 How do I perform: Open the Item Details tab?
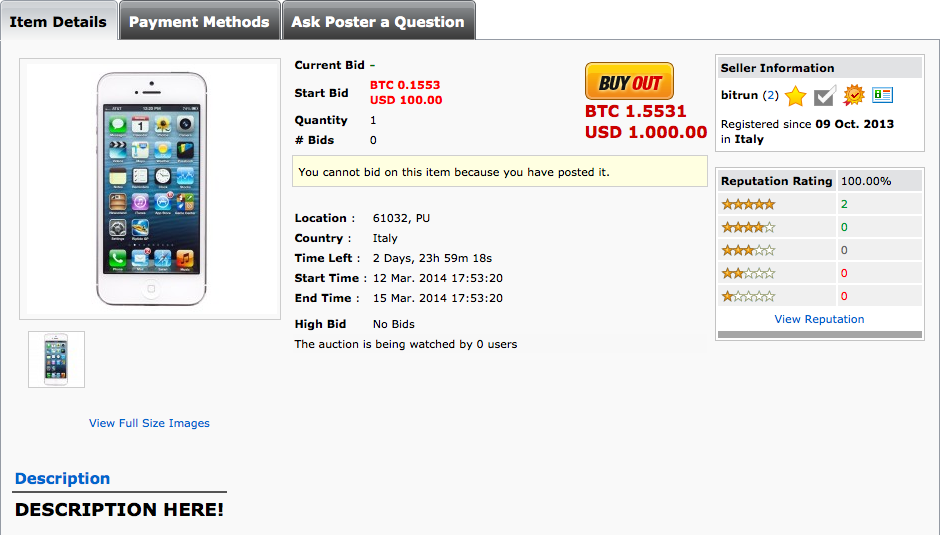coord(58,22)
